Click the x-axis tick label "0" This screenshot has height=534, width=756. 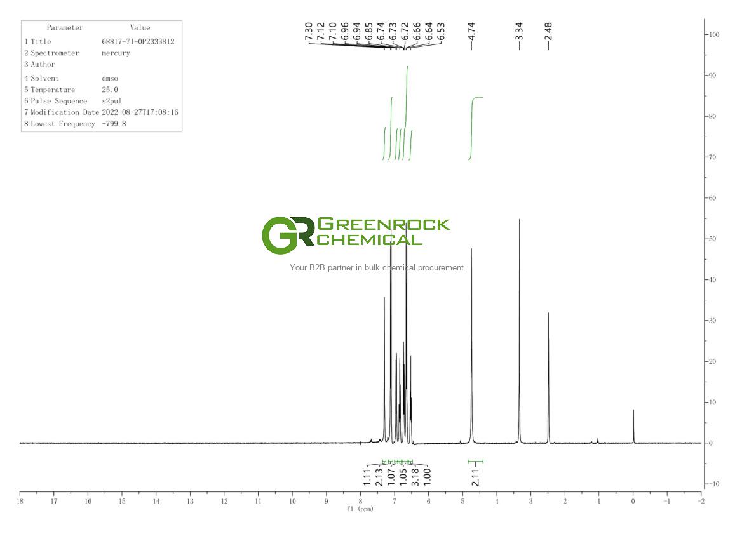633,501
